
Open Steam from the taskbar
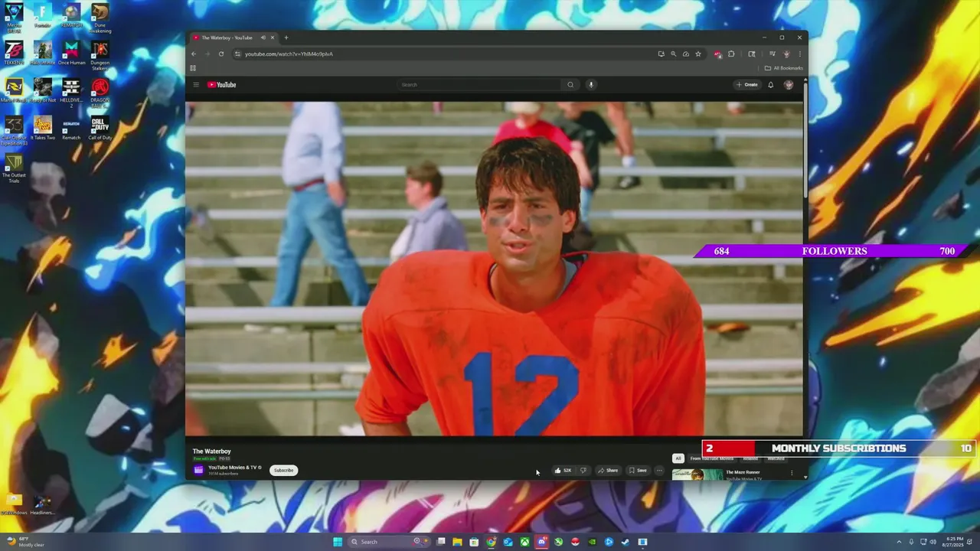click(x=626, y=542)
